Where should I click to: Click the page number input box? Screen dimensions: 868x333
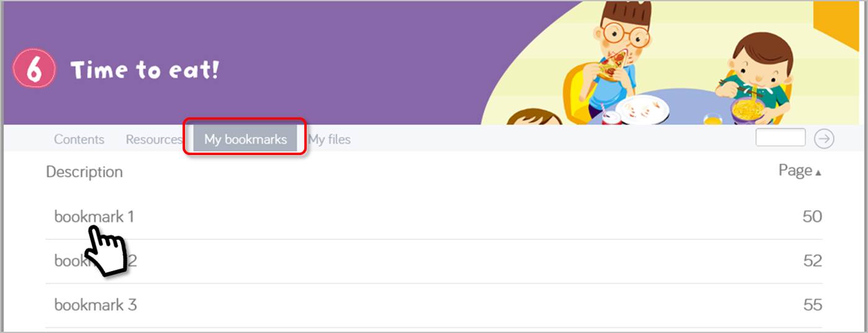point(780,138)
